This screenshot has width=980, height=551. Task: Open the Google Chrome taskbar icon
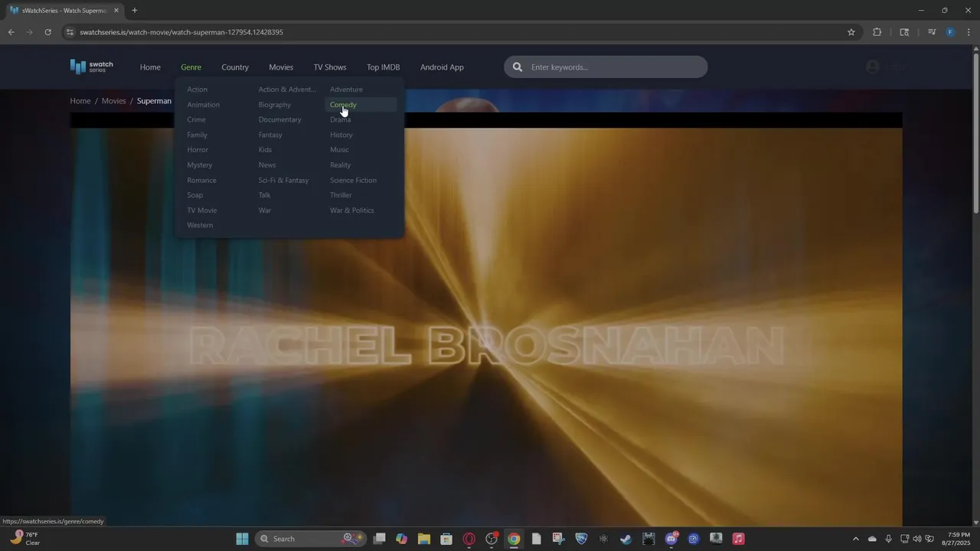[514, 539]
